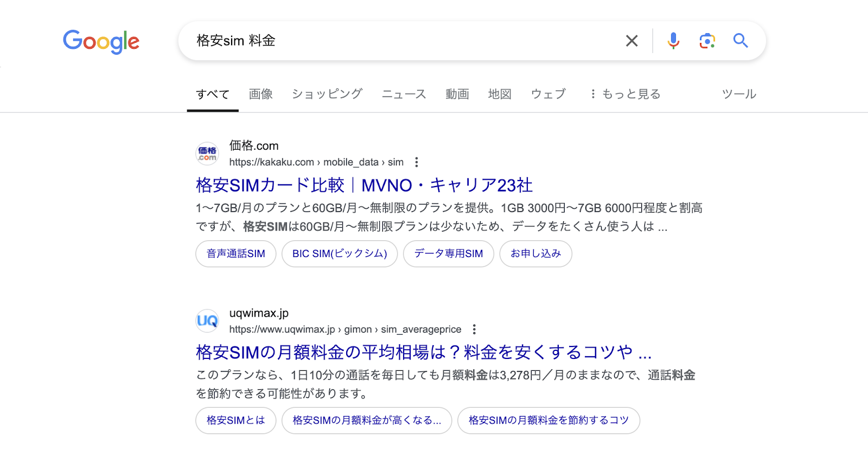Viewport: 868px width, 449px height.
Task: Open the ニュース tab
Action: pyautogui.click(x=404, y=94)
